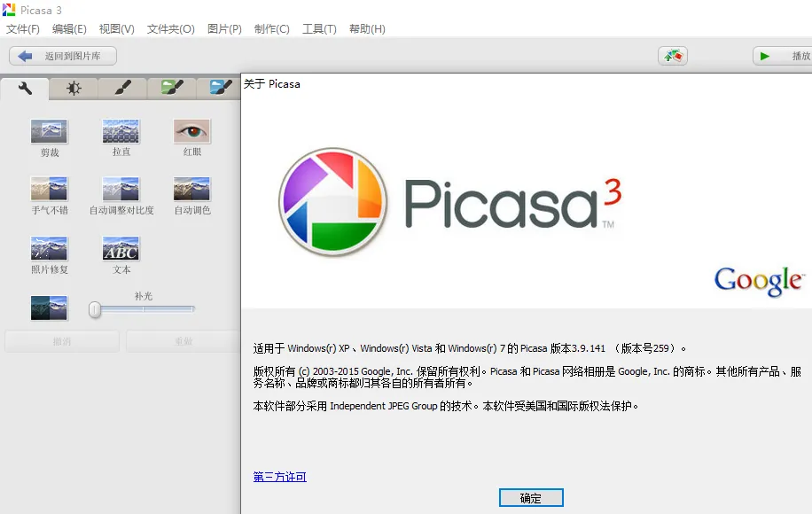Click the upload photos icon in the toolbar
This screenshot has height=514, width=812.
click(673, 56)
